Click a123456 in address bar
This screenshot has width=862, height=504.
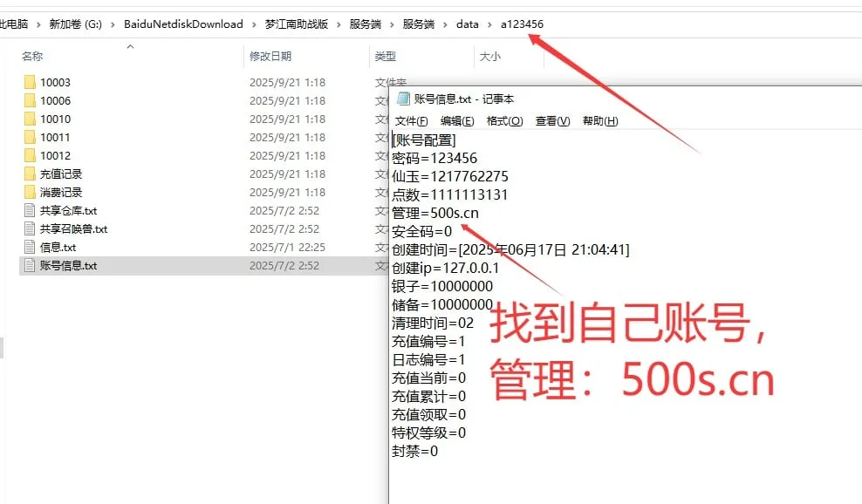522,24
